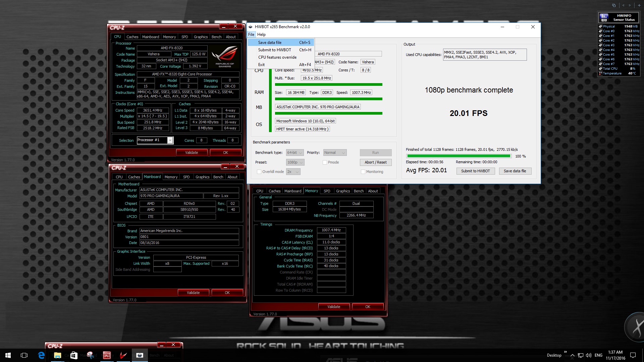Open the SPD tab in top CPU-Z window
The height and width of the screenshot is (362, 644).
185,37
